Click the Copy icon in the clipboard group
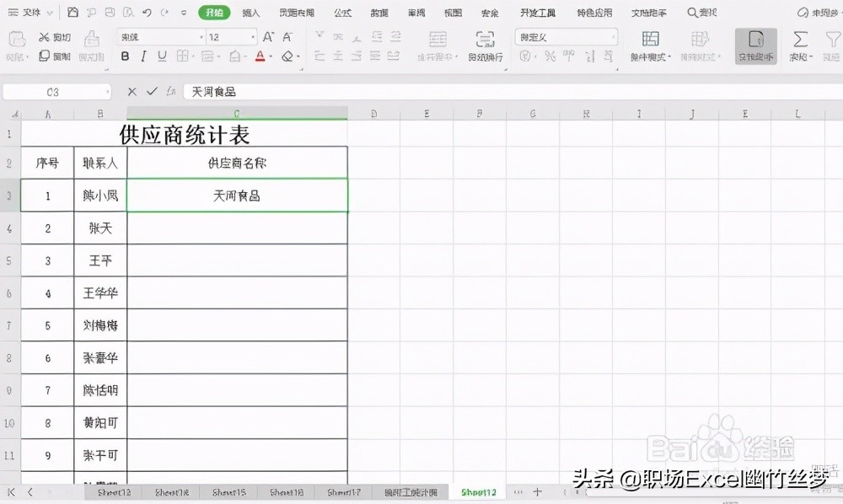 [x=46, y=55]
